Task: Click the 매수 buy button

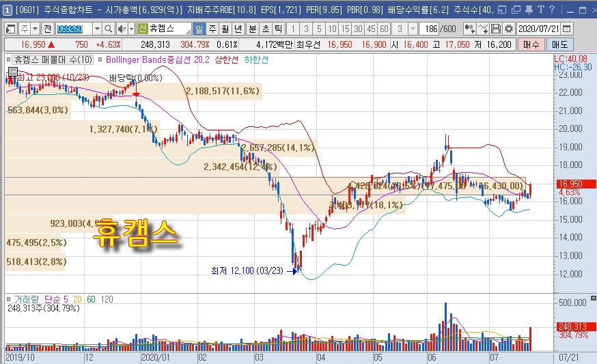Action: (531, 44)
